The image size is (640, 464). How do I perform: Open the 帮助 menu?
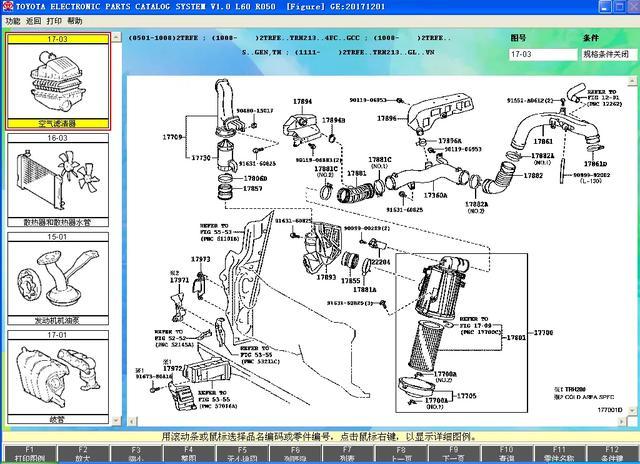(x=74, y=21)
